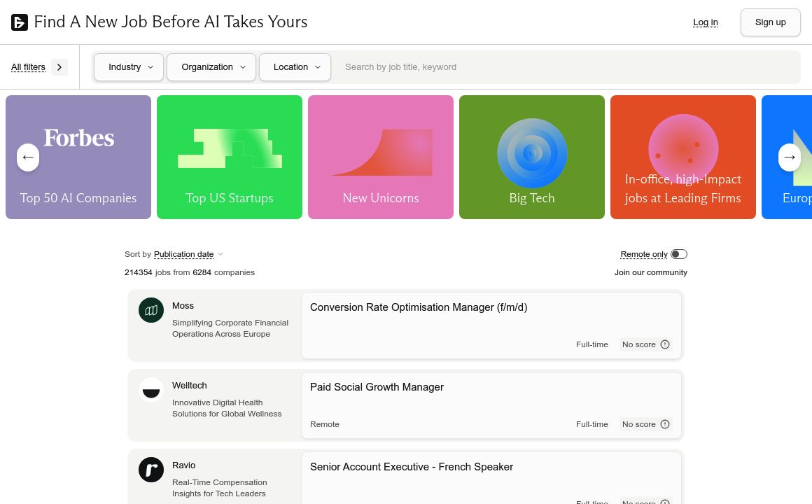812x504 pixels.
Task: Enable the Remote only toggle
Action: pyautogui.click(x=678, y=254)
